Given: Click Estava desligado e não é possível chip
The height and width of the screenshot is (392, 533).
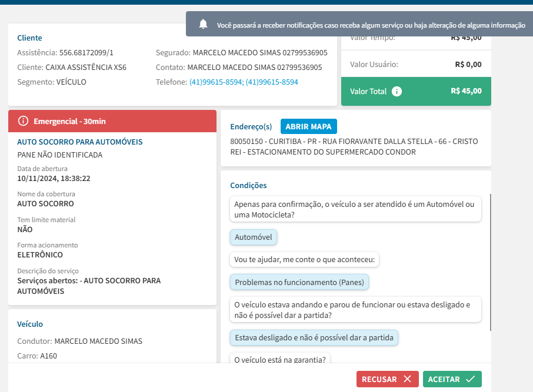Looking at the screenshot, I should point(314,338).
